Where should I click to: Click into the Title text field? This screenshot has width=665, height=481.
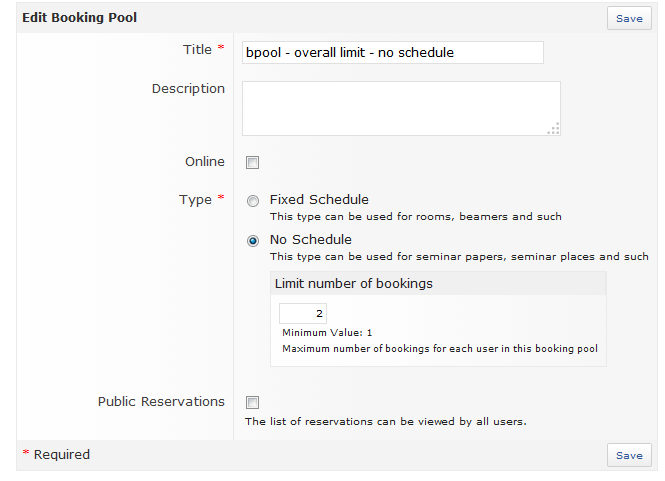coord(392,52)
